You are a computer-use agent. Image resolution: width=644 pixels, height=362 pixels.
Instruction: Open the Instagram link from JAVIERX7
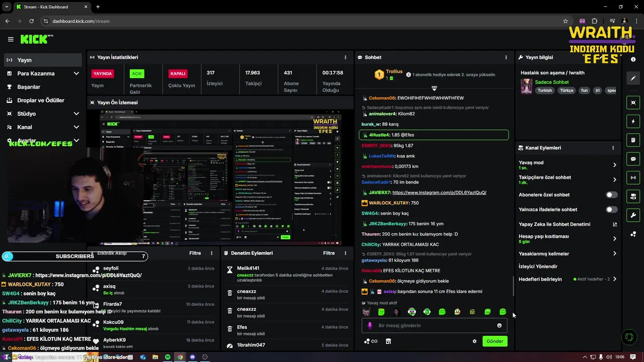coord(439,193)
